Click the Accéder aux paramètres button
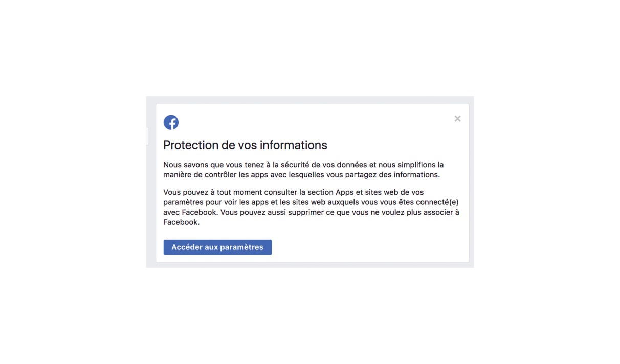This screenshot has width=620, height=364. pyautogui.click(x=217, y=247)
